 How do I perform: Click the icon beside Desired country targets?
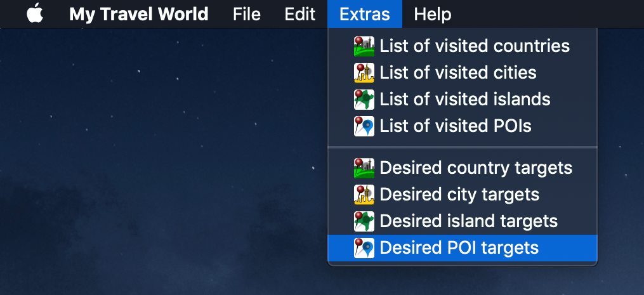click(x=364, y=167)
